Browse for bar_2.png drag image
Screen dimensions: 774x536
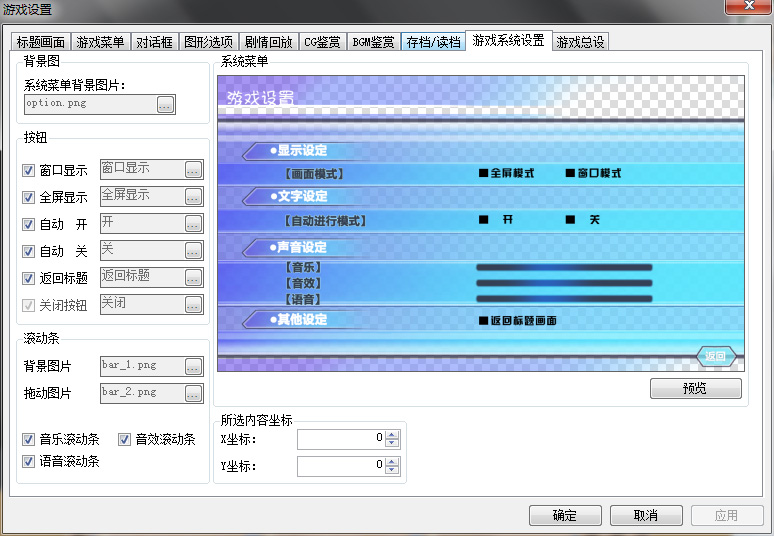pos(193,394)
